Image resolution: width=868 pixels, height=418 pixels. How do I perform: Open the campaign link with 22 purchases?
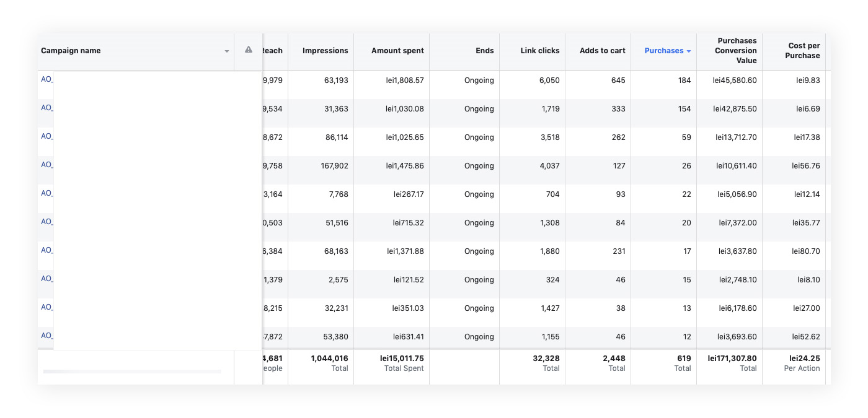[x=46, y=194]
